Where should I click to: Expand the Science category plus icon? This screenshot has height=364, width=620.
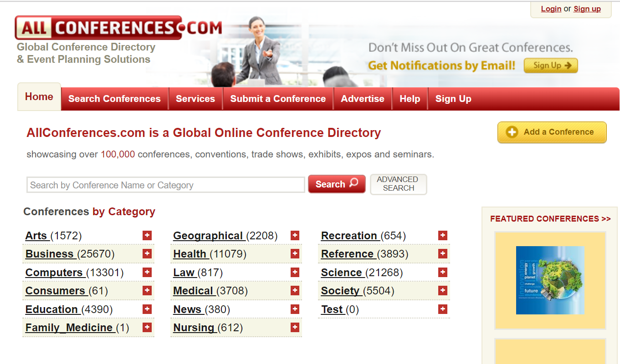click(443, 272)
